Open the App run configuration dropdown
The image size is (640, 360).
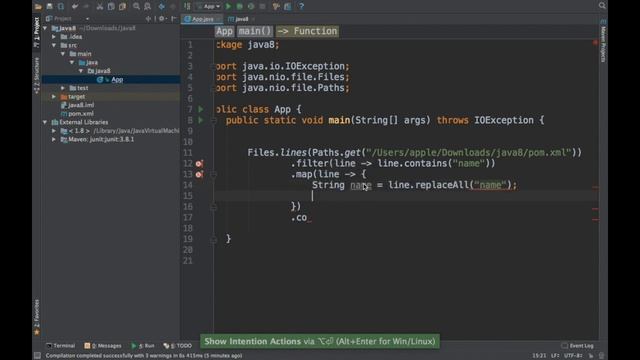208,6
